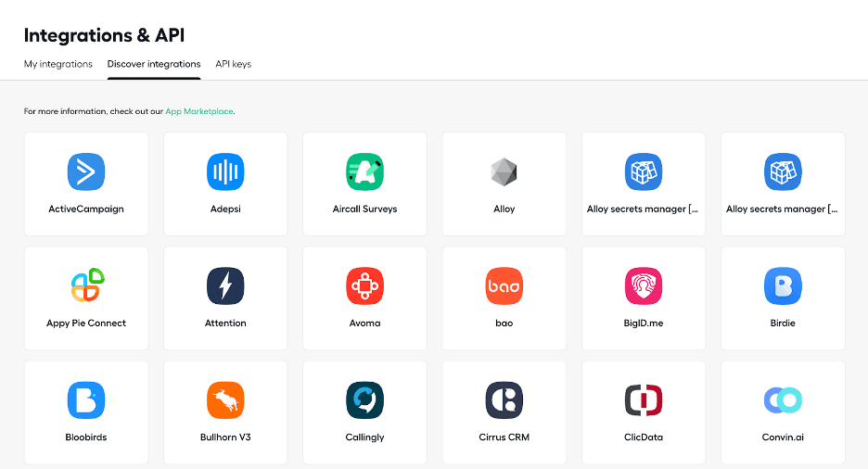Click the Attention card label
The height and width of the screenshot is (469, 868).
point(225,323)
